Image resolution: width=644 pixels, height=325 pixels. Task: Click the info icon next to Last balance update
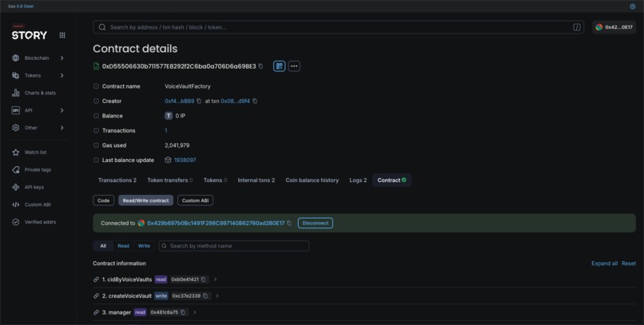[96, 160]
